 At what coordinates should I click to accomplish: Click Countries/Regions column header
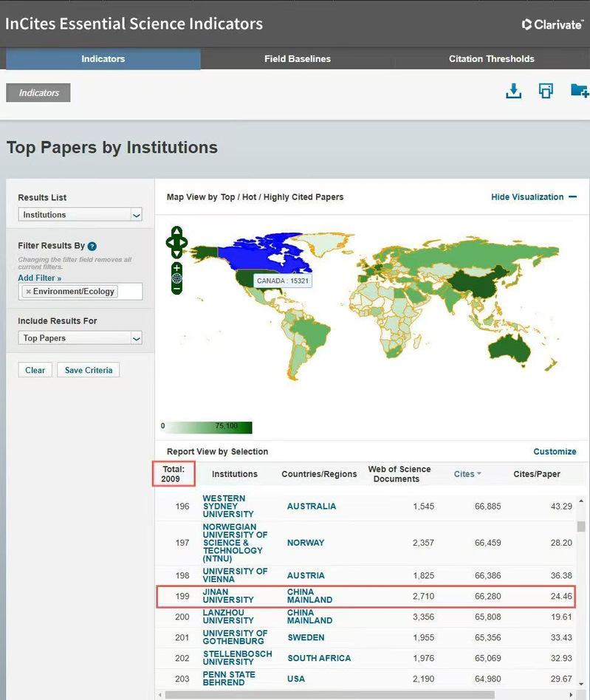click(319, 474)
